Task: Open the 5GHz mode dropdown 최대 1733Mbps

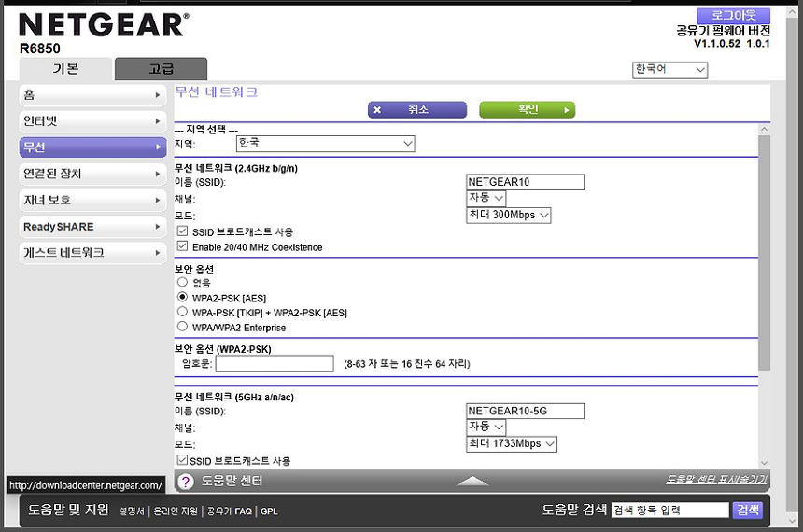Action: pyautogui.click(x=512, y=444)
